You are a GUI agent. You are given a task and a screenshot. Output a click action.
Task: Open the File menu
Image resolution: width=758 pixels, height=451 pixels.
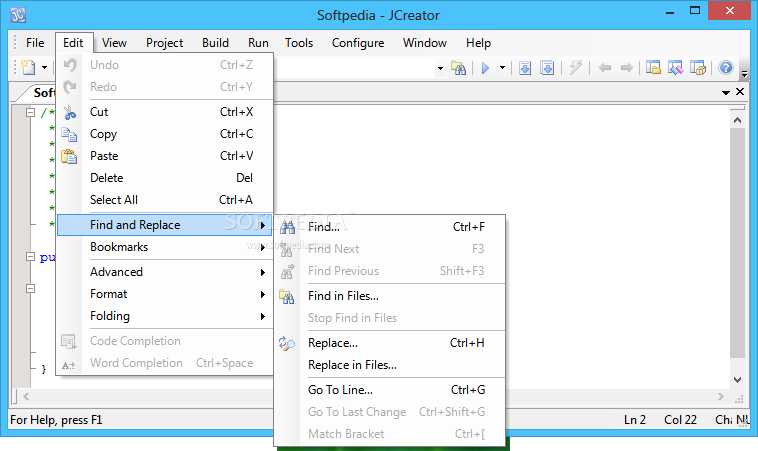pos(35,43)
